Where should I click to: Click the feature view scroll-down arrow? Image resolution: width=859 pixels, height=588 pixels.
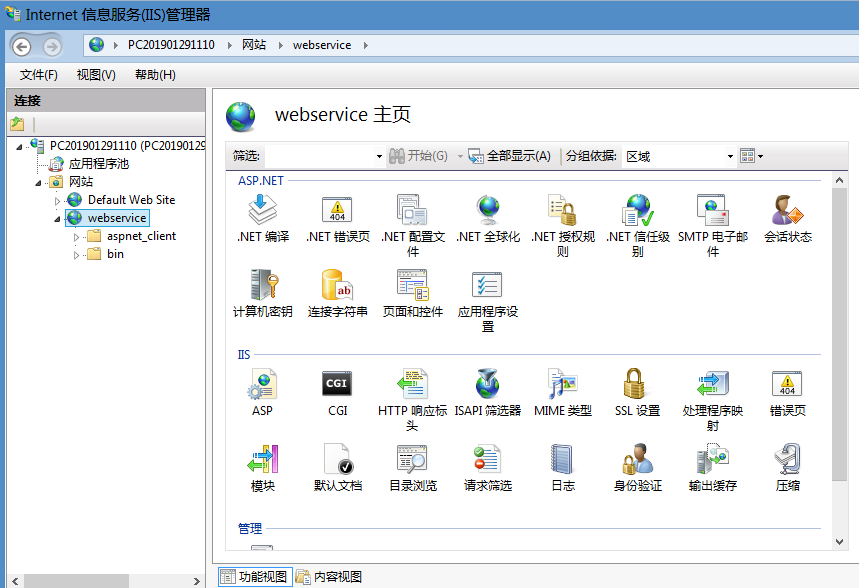[x=839, y=542]
